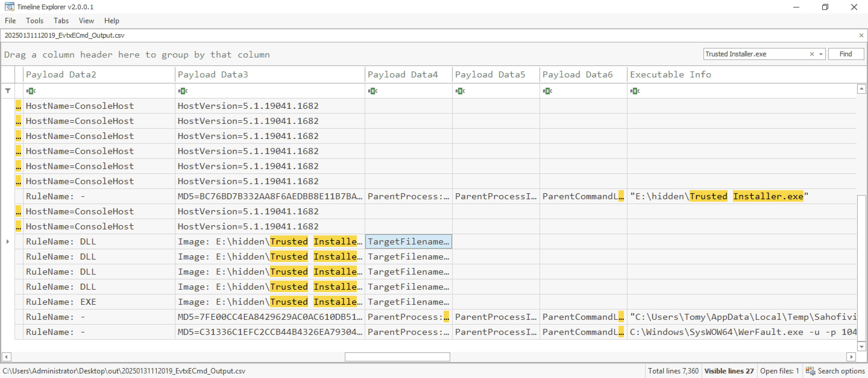The height and width of the screenshot is (378, 868).
Task: Click the vertical scrollbar down arrow
Action: point(861,346)
